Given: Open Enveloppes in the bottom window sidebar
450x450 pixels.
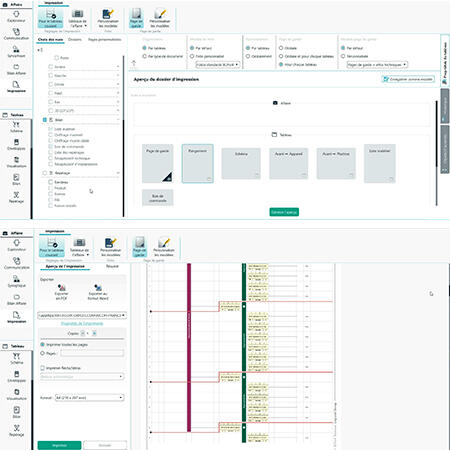Looking at the screenshot, I should (16, 377).
